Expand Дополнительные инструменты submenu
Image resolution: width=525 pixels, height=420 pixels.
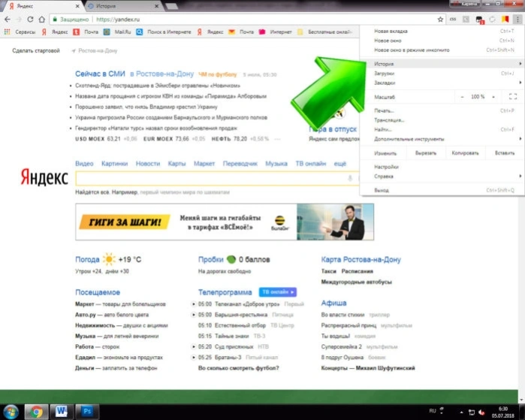pos(442,139)
